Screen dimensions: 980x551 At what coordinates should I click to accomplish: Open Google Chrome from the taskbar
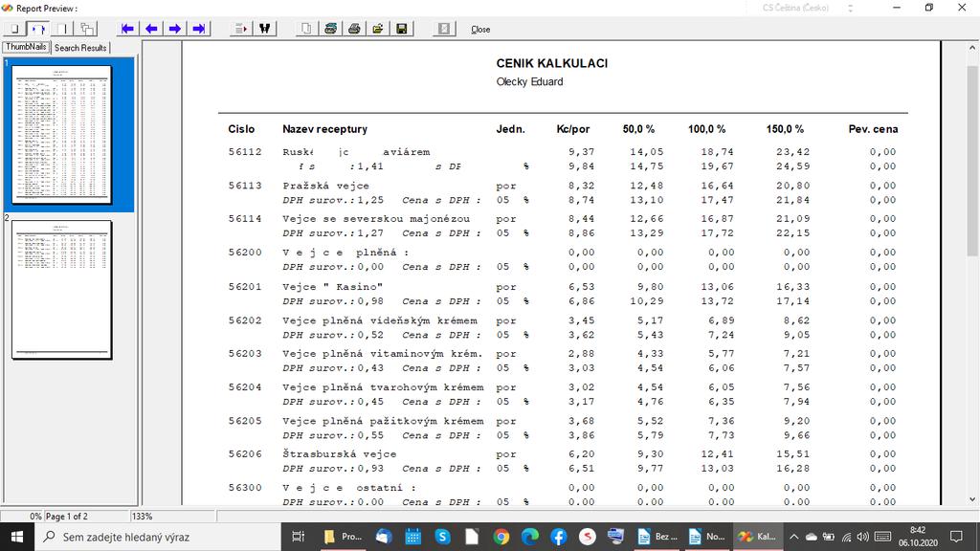(501, 537)
